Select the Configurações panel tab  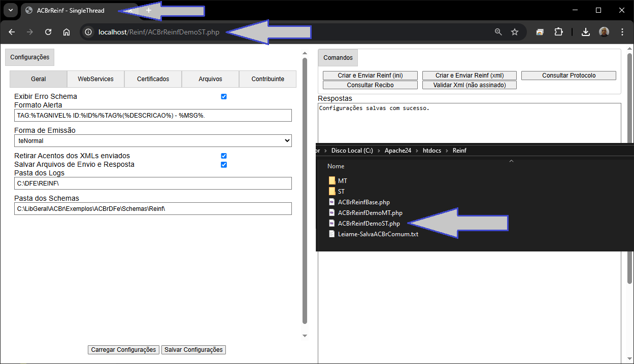(29, 57)
